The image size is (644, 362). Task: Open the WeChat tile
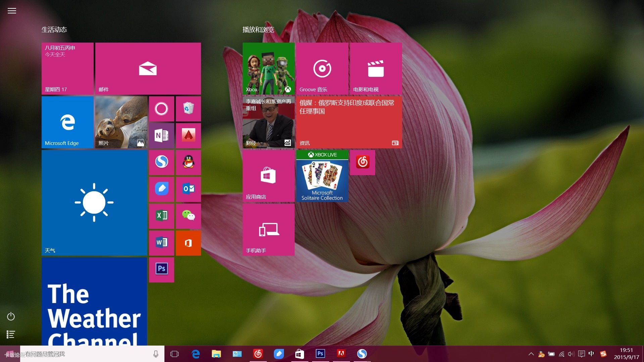coord(188,216)
